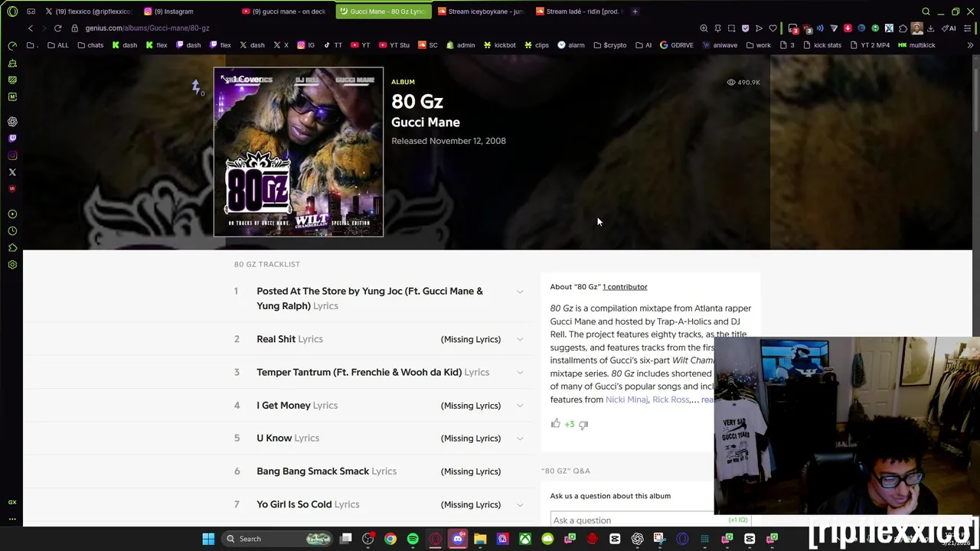Open the ALL bookmarks folder
The width and height of the screenshot is (980, 551).
(57, 45)
